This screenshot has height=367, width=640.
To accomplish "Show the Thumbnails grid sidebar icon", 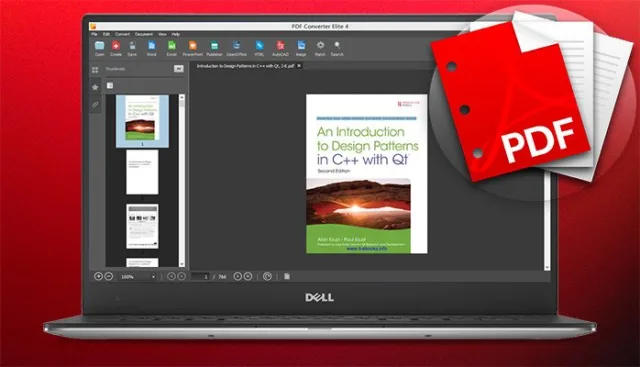I will [95, 70].
